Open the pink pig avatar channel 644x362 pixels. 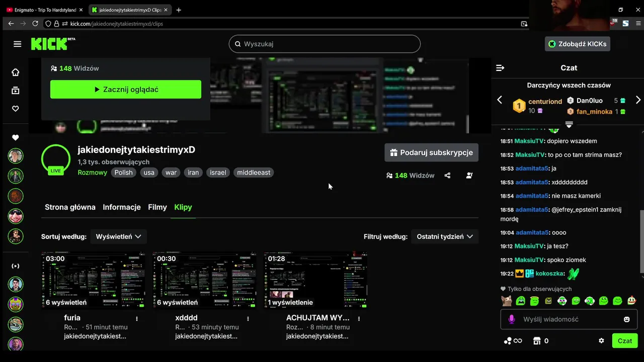point(16,216)
